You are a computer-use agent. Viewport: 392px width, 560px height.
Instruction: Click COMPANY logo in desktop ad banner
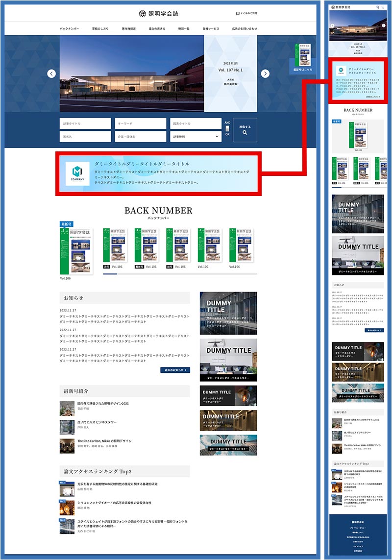[x=77, y=173]
